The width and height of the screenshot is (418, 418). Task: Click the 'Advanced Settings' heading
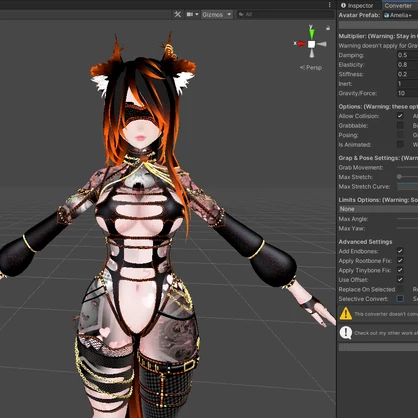click(365, 242)
